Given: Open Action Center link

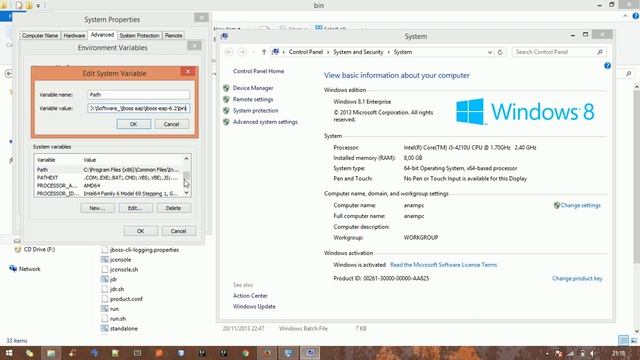Looking at the screenshot, I should [x=250, y=296].
